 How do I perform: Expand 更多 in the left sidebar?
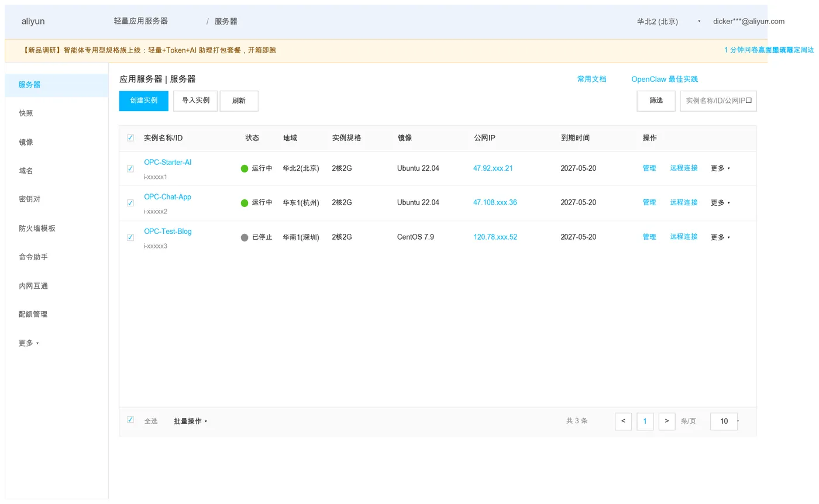tap(29, 343)
